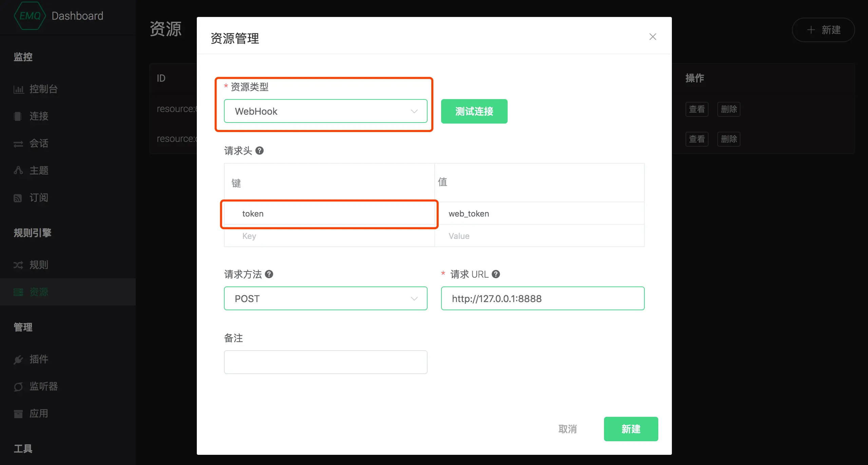Go to 订阅 in sidebar menu
This screenshot has height=465, width=868.
tap(39, 198)
